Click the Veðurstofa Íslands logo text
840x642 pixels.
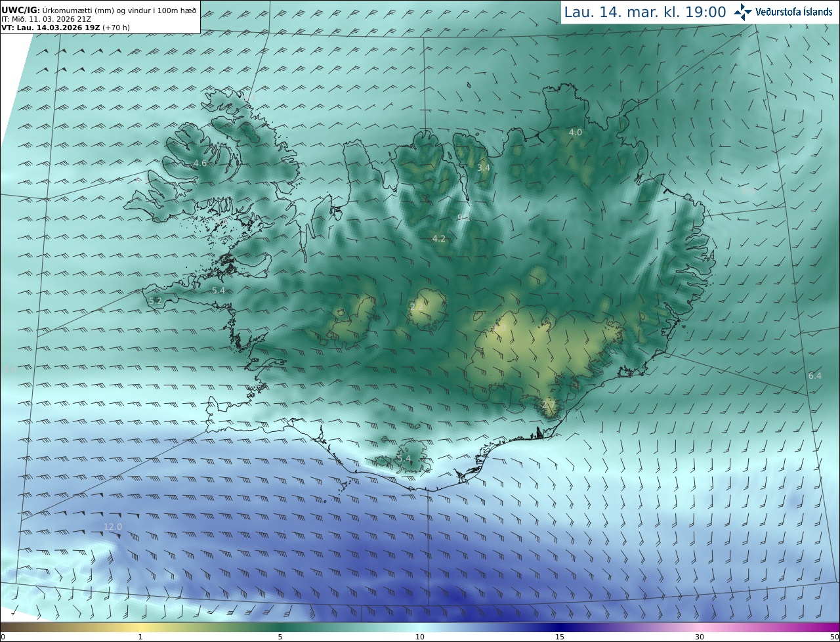coord(794,12)
